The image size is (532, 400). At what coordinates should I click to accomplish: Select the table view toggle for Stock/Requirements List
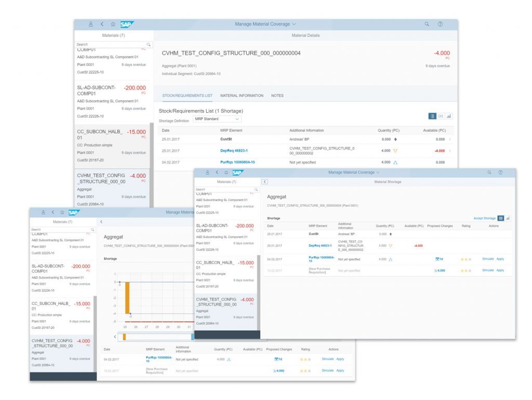pos(432,116)
